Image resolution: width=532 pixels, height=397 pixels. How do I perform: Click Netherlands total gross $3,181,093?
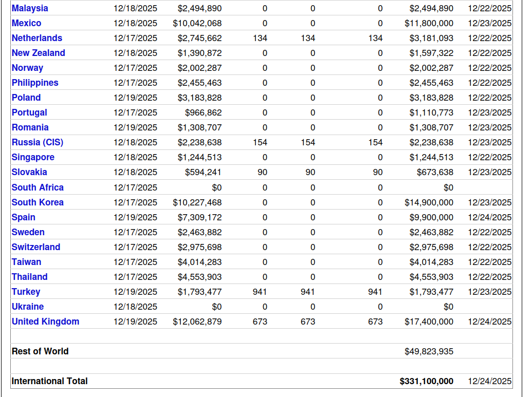point(431,39)
